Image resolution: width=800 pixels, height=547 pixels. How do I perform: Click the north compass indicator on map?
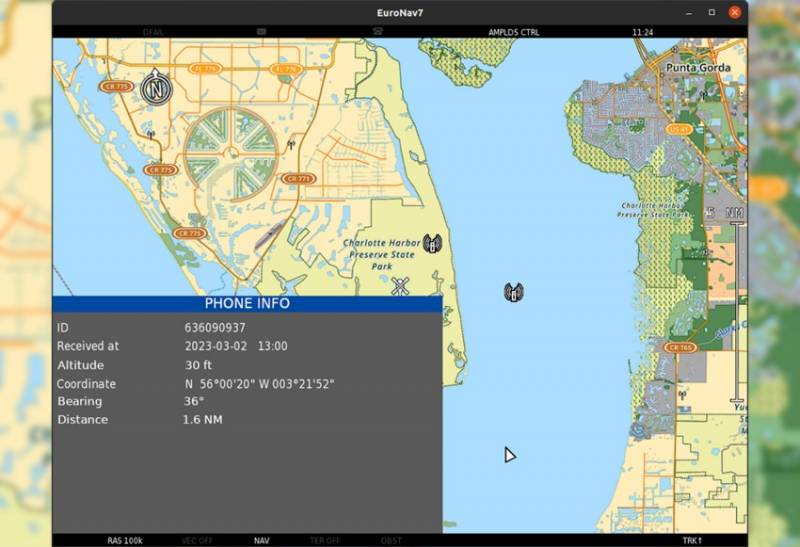coord(156,88)
